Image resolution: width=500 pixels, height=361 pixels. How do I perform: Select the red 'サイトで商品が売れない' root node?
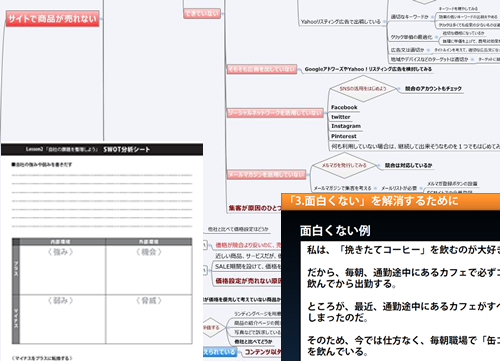pos(52,18)
